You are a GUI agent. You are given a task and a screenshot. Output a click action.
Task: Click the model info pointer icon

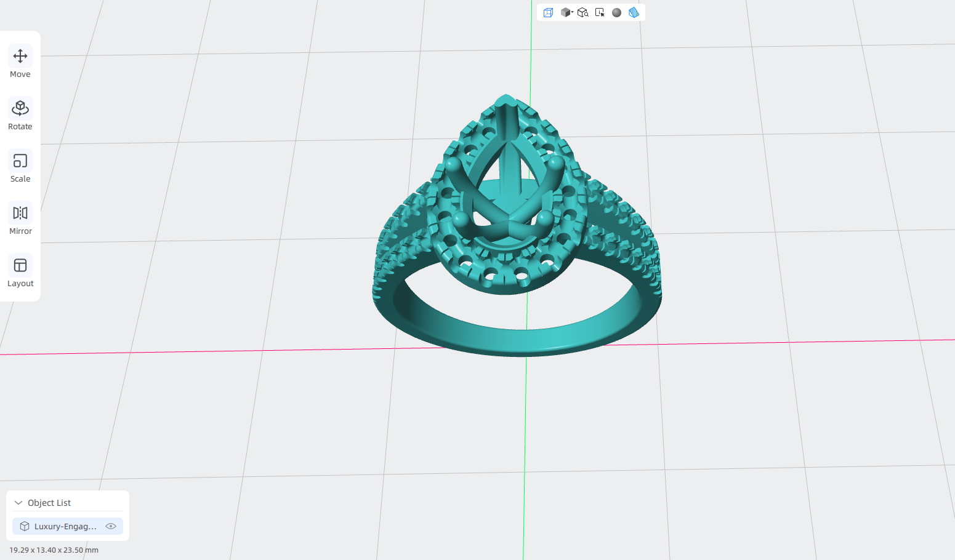(x=600, y=12)
